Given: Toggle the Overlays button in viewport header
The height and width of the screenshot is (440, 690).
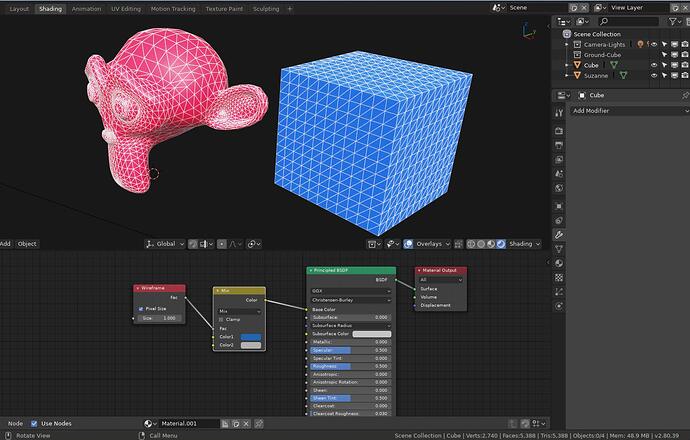Looking at the screenshot, I should (x=408, y=244).
